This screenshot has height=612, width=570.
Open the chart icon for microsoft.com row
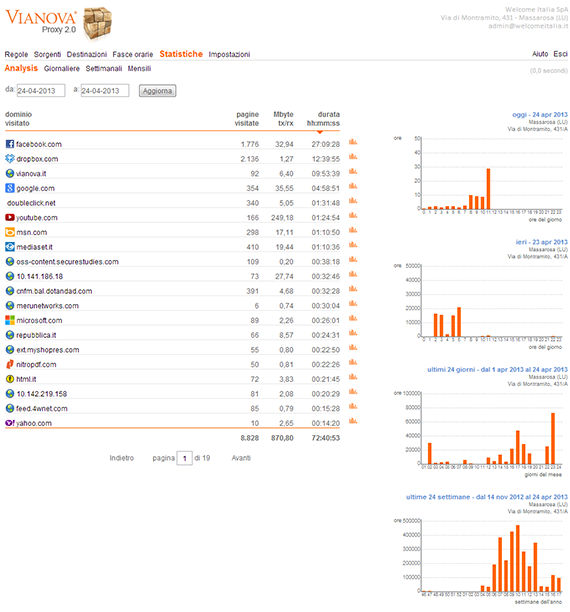click(x=353, y=318)
